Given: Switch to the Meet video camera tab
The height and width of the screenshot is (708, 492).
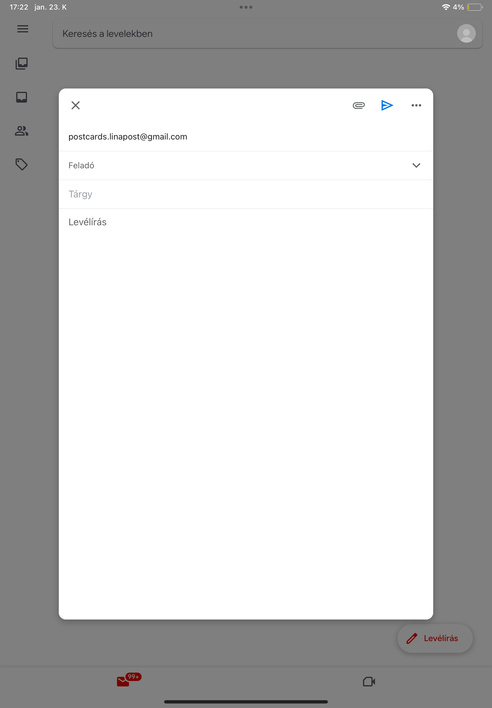Looking at the screenshot, I should 369,681.
